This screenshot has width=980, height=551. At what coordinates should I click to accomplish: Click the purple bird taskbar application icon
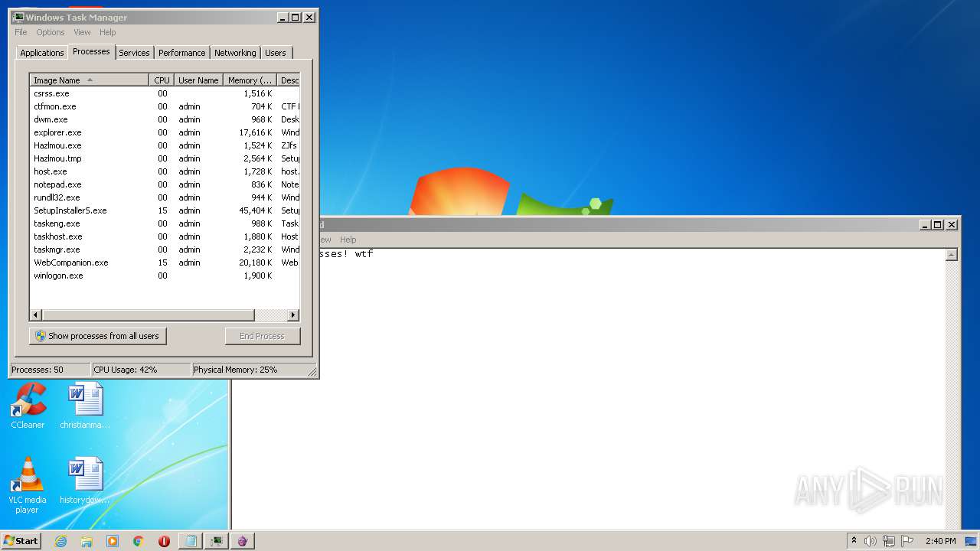243,541
